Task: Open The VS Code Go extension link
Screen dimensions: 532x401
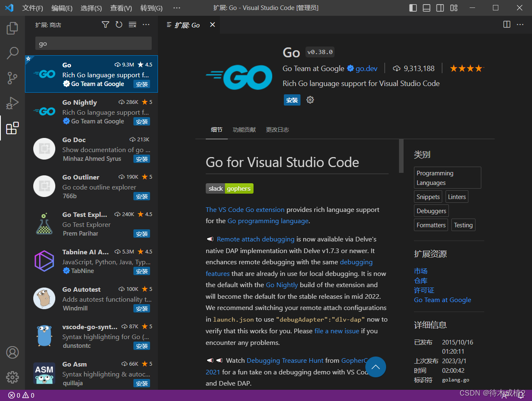Action: [245, 210]
